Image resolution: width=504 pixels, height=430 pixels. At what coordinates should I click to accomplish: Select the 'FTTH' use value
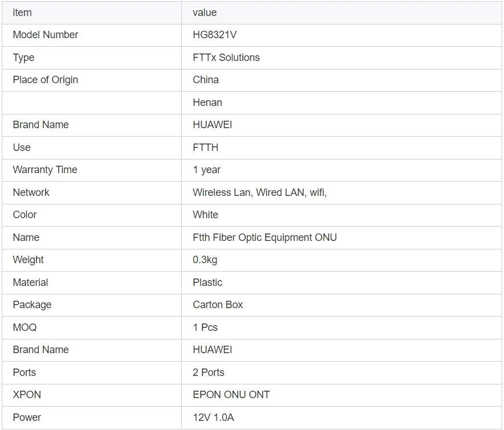(x=205, y=148)
